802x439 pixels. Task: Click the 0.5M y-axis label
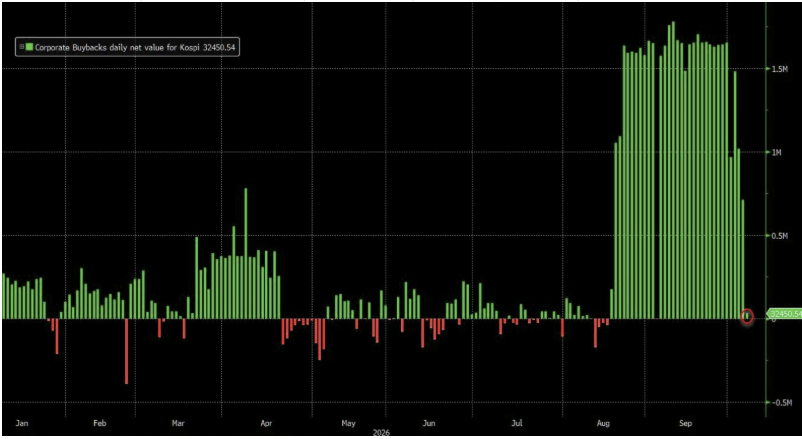tap(779, 236)
